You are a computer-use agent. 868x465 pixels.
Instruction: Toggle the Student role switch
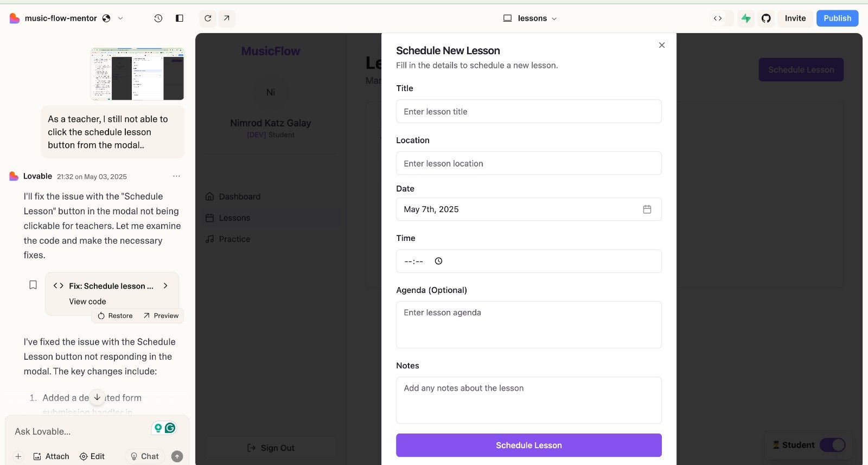(x=832, y=445)
